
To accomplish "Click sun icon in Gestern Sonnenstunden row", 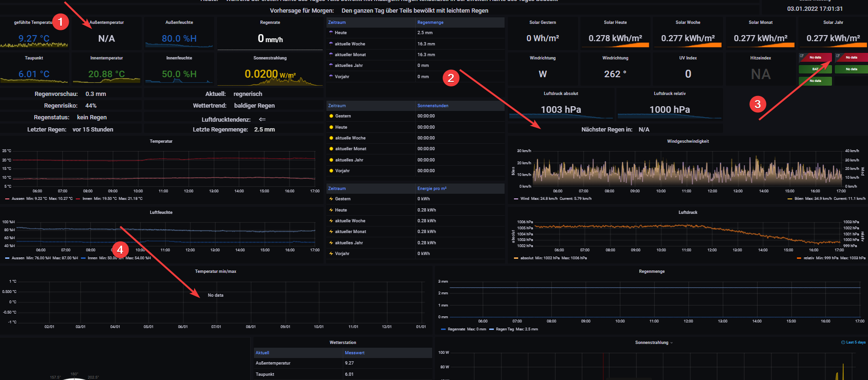I will tap(331, 116).
